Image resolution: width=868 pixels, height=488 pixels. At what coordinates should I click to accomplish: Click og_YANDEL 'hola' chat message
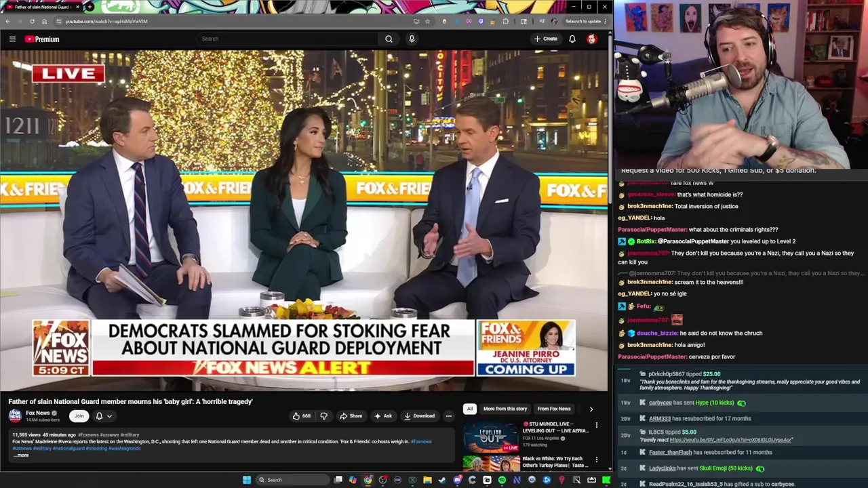click(x=642, y=218)
